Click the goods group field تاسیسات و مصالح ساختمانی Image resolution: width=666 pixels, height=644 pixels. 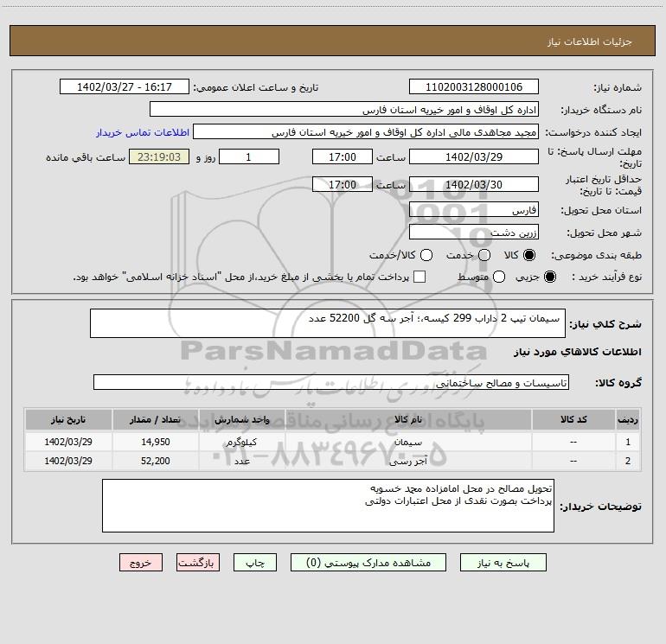331,382
